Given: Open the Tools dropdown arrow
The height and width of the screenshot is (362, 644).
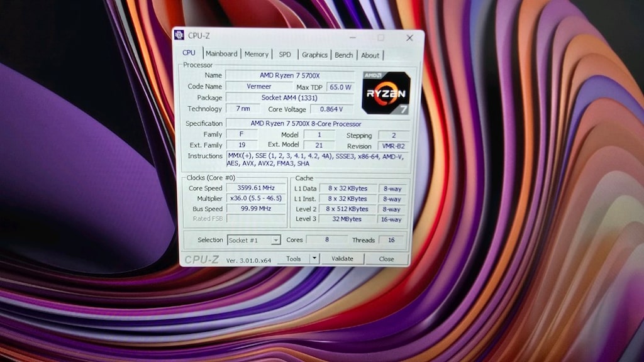Looking at the screenshot, I should [x=314, y=258].
